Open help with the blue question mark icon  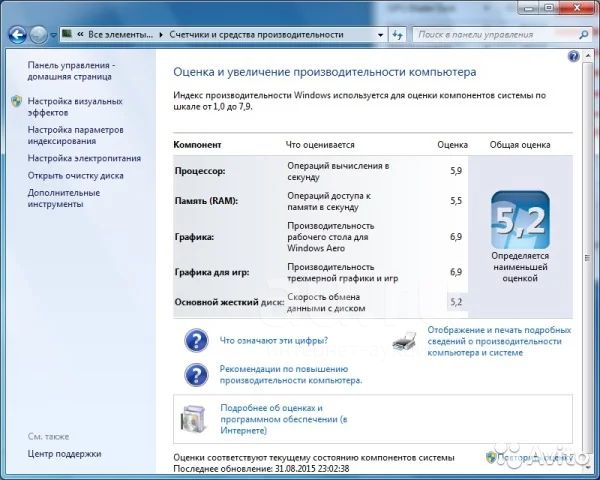pos(573,57)
